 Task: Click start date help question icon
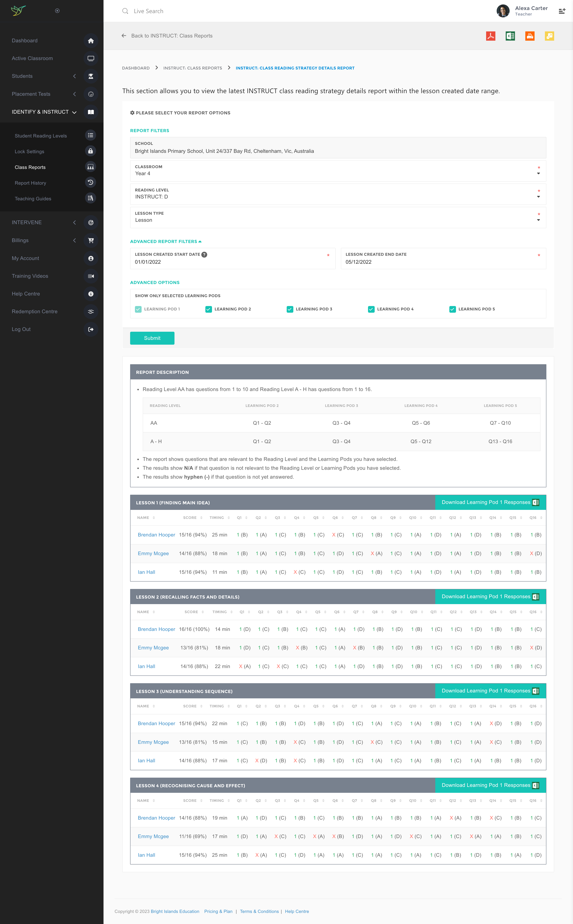[204, 255]
